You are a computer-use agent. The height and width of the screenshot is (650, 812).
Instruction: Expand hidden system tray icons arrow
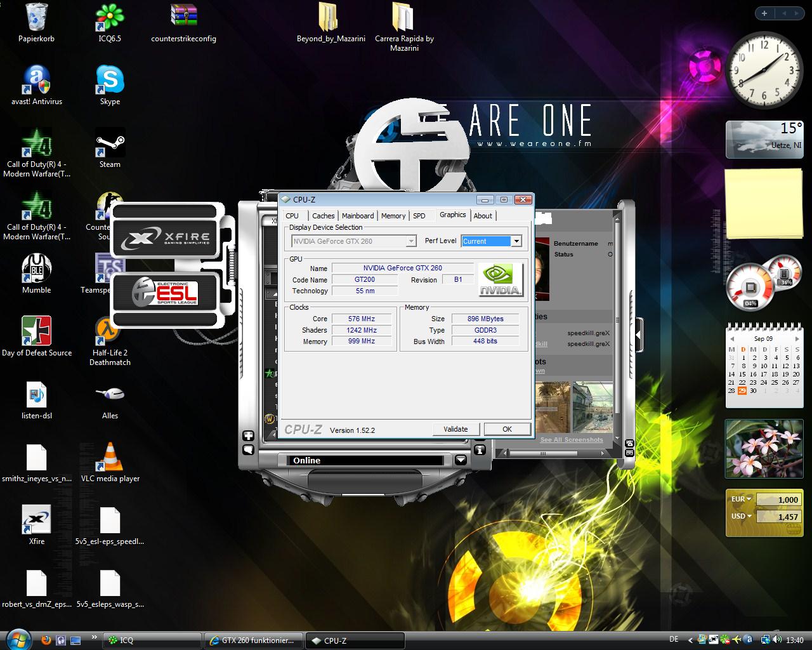click(691, 640)
